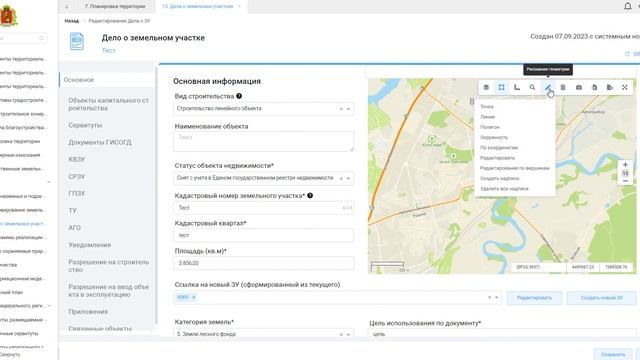Viewport: 640px width, 360px height.
Task: Open Объекты капитального строительства section
Action: [x=108, y=104]
